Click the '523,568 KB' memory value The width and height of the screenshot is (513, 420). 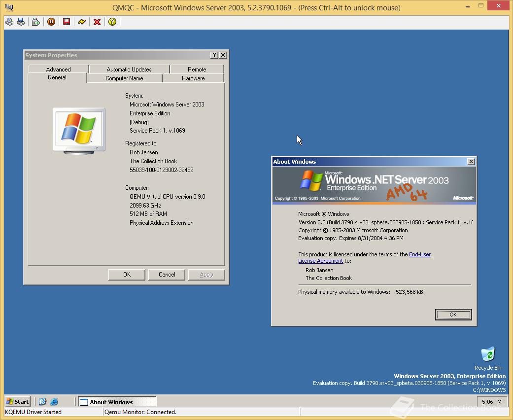click(x=410, y=292)
